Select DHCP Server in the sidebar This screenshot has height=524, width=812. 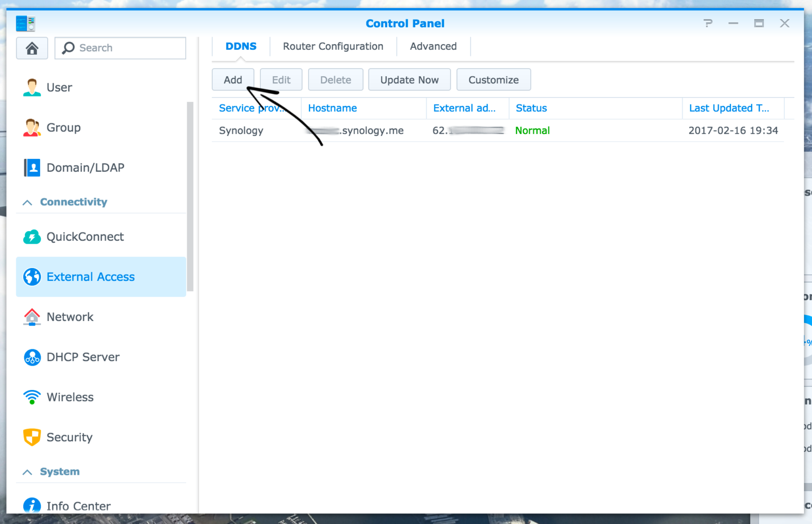[101, 357]
